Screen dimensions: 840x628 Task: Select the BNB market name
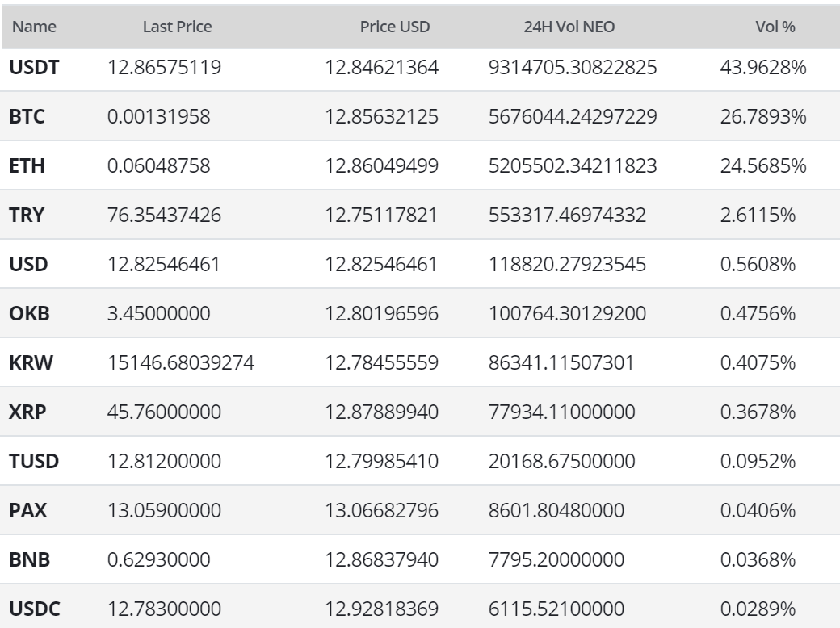click(29, 560)
